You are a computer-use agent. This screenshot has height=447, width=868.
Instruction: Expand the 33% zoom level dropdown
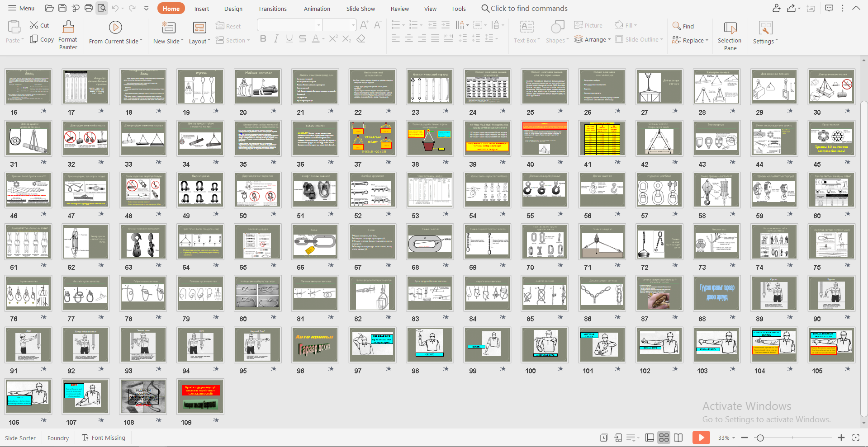point(733,438)
